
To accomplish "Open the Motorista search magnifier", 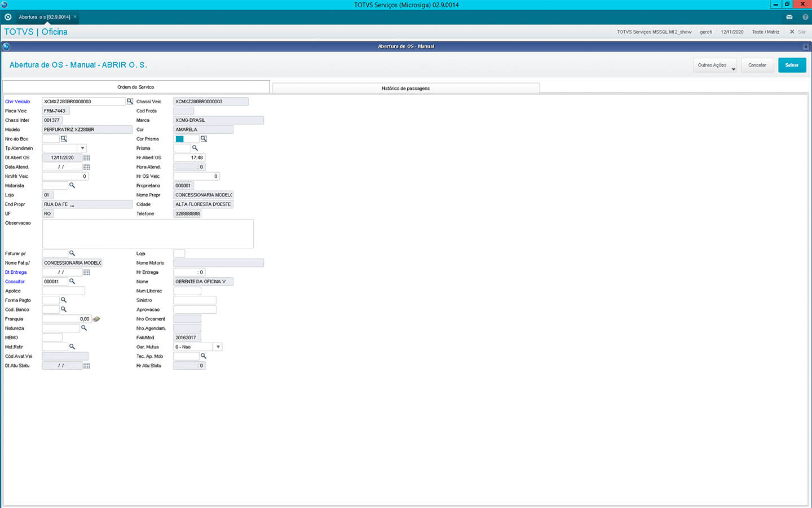I will pyautogui.click(x=72, y=186).
